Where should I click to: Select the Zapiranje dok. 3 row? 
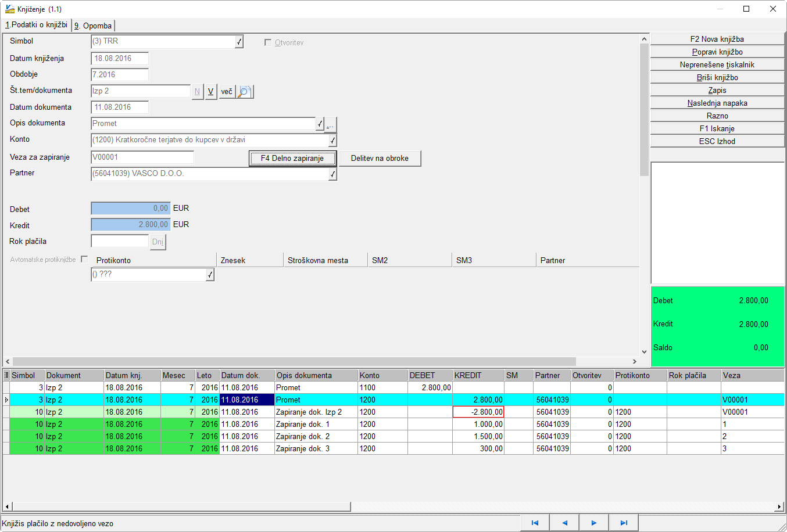point(397,448)
